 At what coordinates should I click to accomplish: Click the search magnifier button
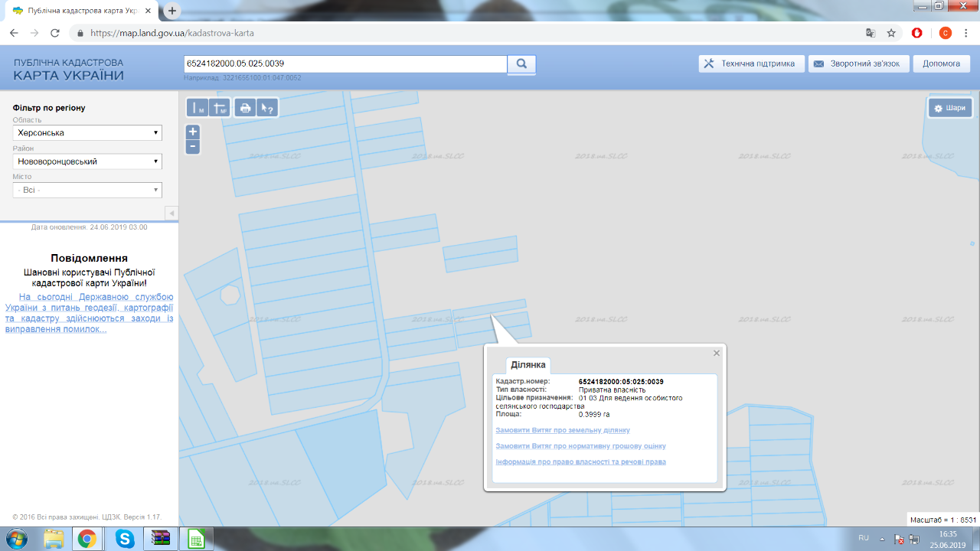[x=521, y=64]
